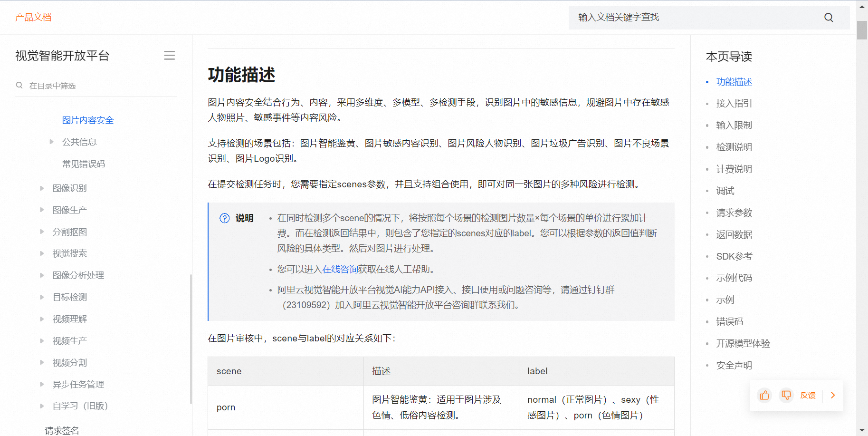This screenshot has height=436, width=868.
Task: Open 图片内容安全 in the sidebar
Action: [88, 120]
